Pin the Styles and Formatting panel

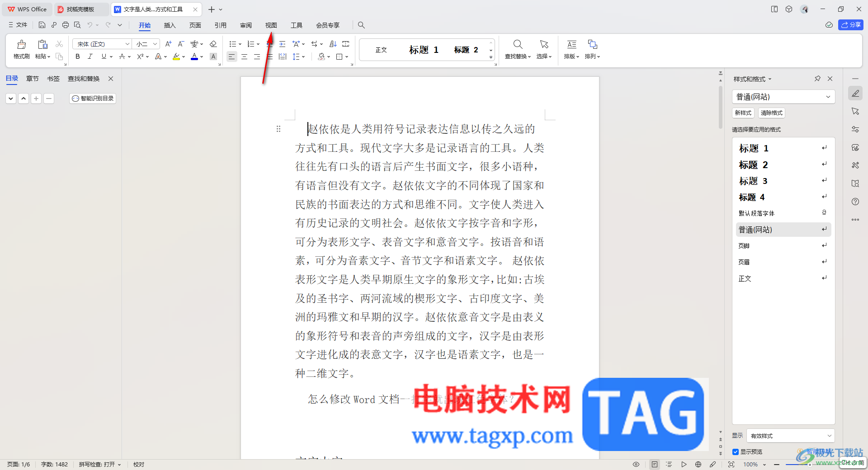coord(817,79)
